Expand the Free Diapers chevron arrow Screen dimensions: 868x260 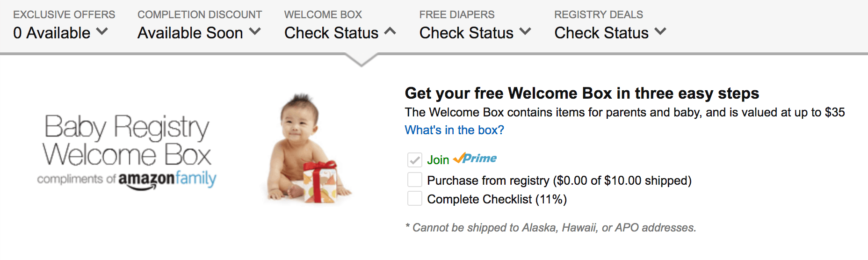point(525,32)
